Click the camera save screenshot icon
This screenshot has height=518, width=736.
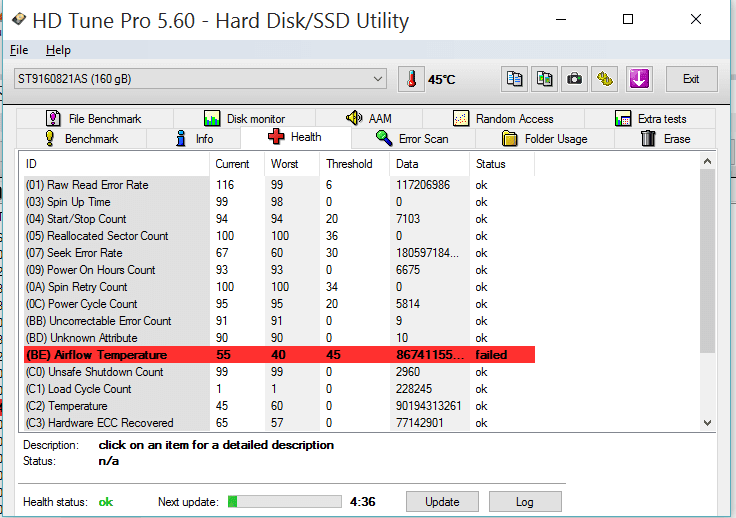[x=575, y=79]
